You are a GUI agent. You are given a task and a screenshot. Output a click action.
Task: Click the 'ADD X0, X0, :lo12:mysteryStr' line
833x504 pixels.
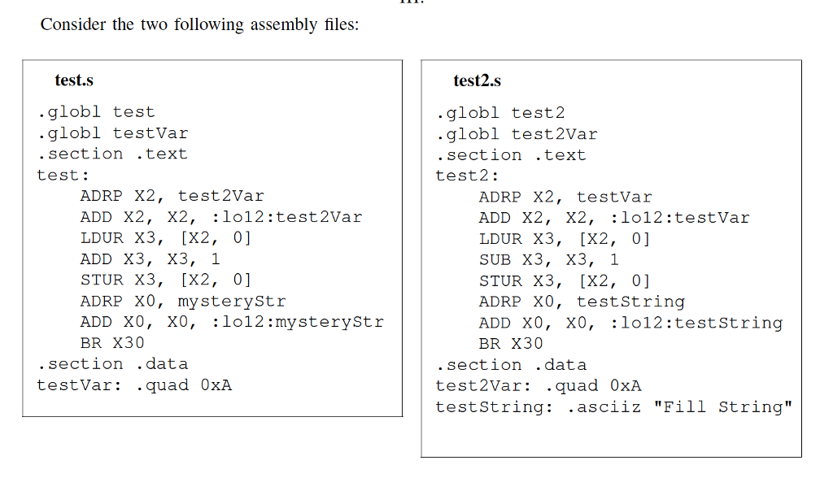[x=231, y=322]
